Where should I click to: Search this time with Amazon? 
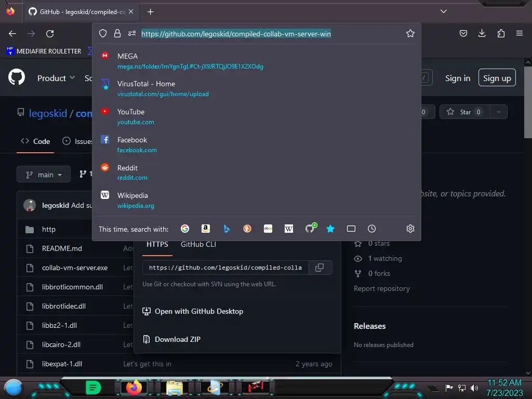tap(206, 229)
